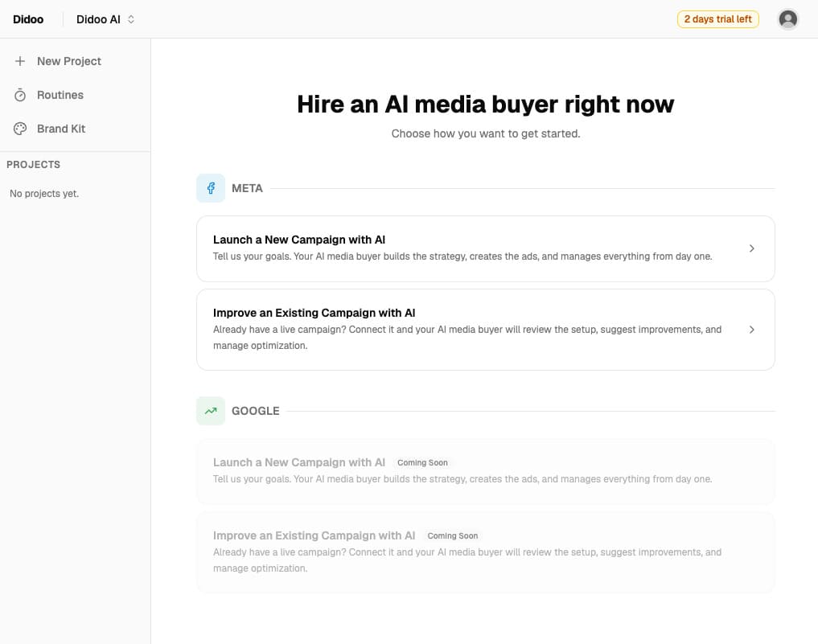Click the Google trending arrow icon

(211, 411)
